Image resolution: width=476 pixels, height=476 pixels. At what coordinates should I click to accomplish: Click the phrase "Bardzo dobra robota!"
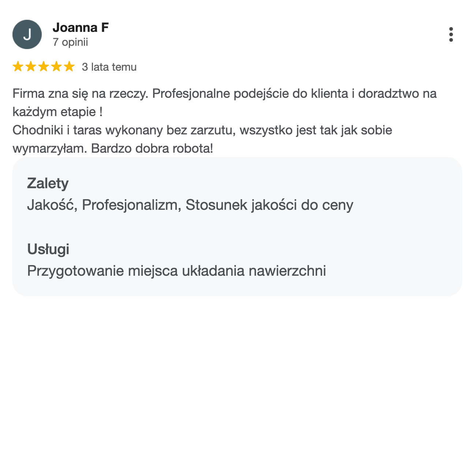(x=152, y=148)
